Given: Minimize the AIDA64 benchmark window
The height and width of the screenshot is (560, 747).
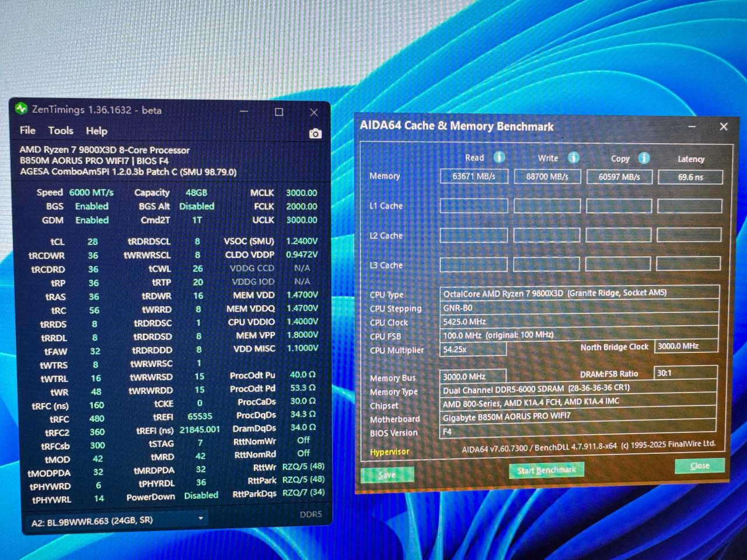Looking at the screenshot, I should pyautogui.click(x=692, y=126).
